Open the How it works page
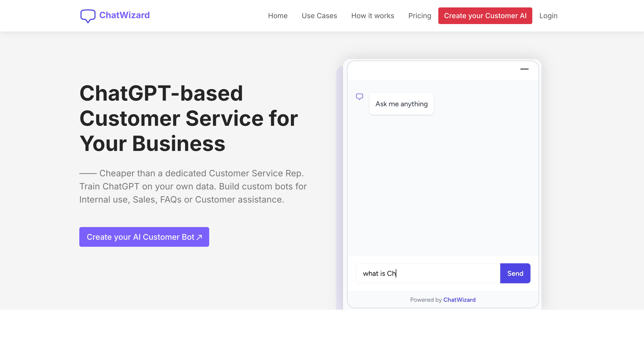This screenshot has height=364, width=644. (372, 16)
